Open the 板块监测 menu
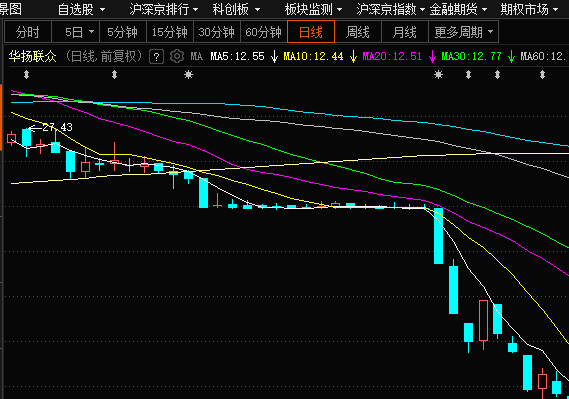The image size is (569, 399). point(313,9)
